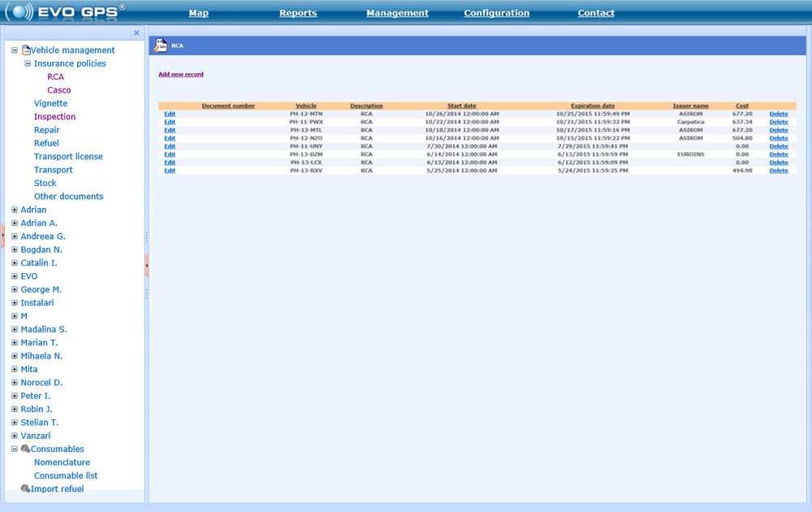Expand the Bogdan N. tree node
The height and width of the screenshot is (512, 812).
click(15, 249)
